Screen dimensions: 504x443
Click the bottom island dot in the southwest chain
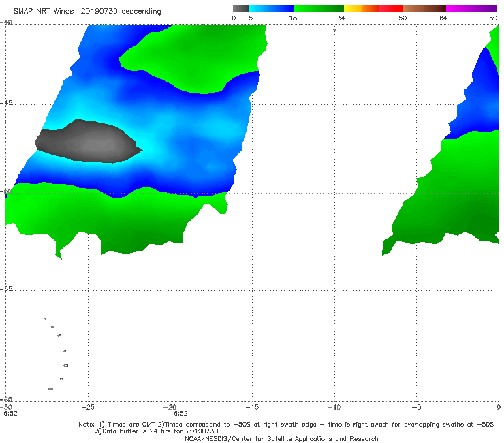(x=50, y=389)
